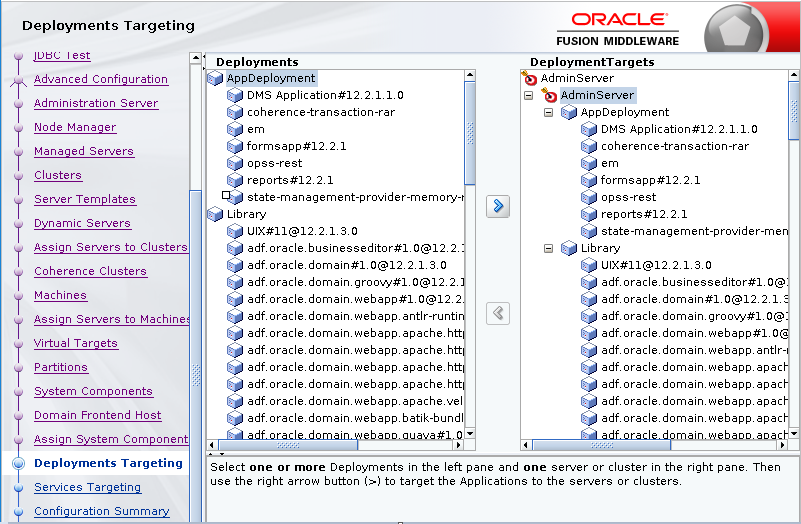Select coherence-transaction-rar in the Deployments pane
Image resolution: width=801 pixels, height=524 pixels.
pyautogui.click(x=320, y=112)
